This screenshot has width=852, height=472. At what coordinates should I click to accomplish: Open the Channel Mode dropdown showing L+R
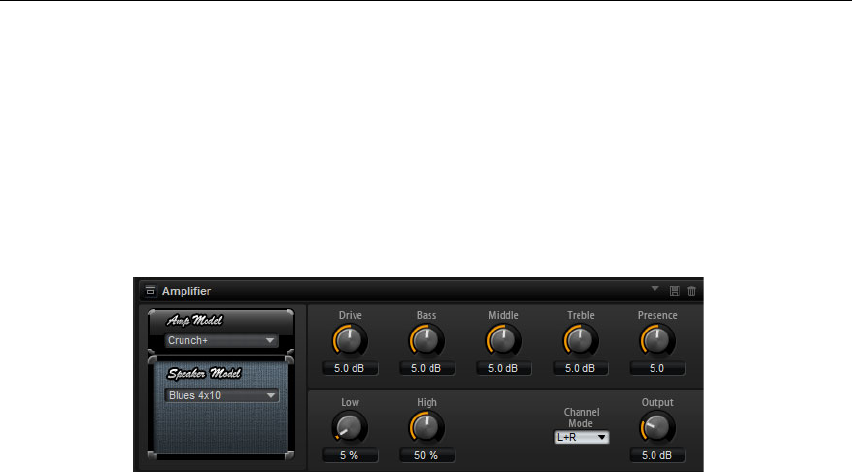(x=581, y=437)
